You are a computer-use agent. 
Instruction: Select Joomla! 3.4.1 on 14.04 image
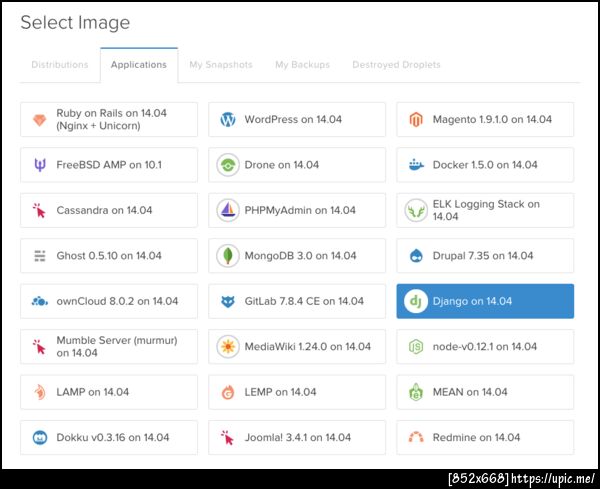pyautogui.click(x=297, y=437)
